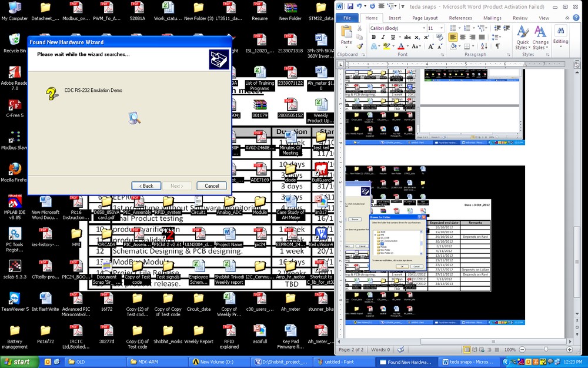Open the font size 11 dropdown

[x=442, y=28]
